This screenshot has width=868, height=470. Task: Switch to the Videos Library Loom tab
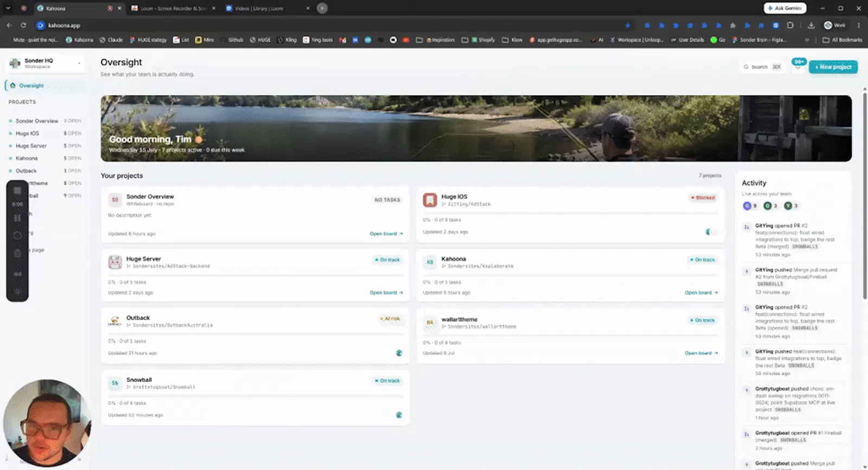point(267,8)
